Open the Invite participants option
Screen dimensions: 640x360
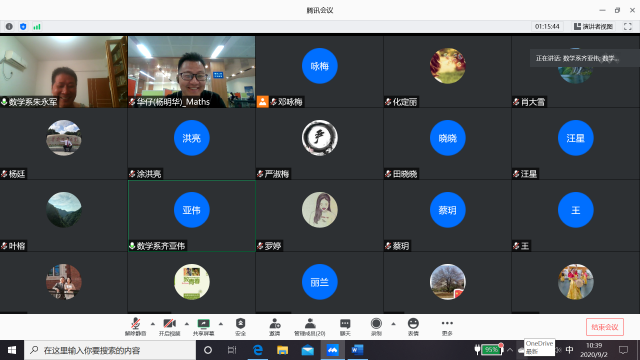point(275,327)
